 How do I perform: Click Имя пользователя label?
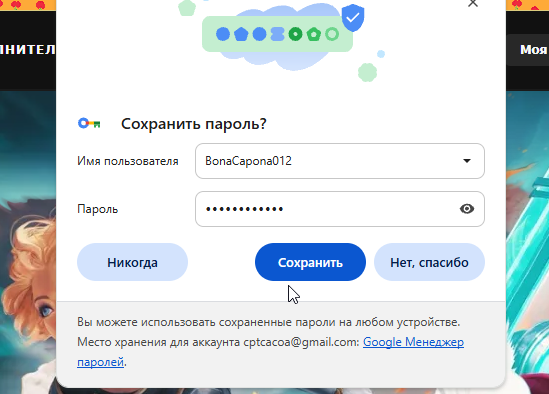[x=128, y=161]
